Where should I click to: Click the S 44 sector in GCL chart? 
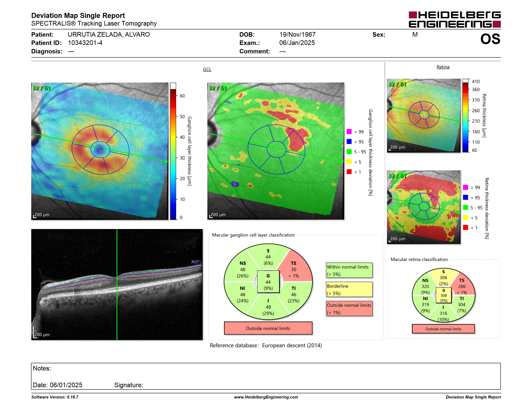pyautogui.click(x=268, y=257)
